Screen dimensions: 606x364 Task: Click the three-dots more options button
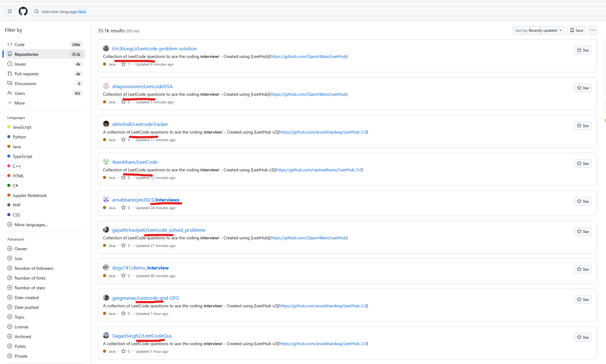(x=592, y=30)
